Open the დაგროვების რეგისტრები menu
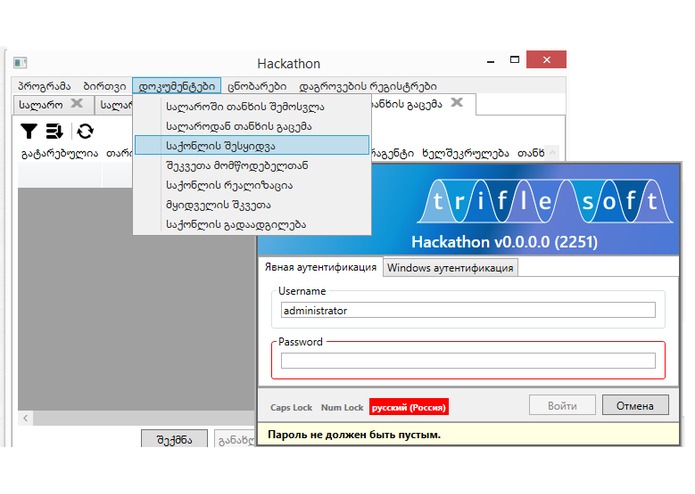This screenshot has height=494, width=695. click(368, 86)
